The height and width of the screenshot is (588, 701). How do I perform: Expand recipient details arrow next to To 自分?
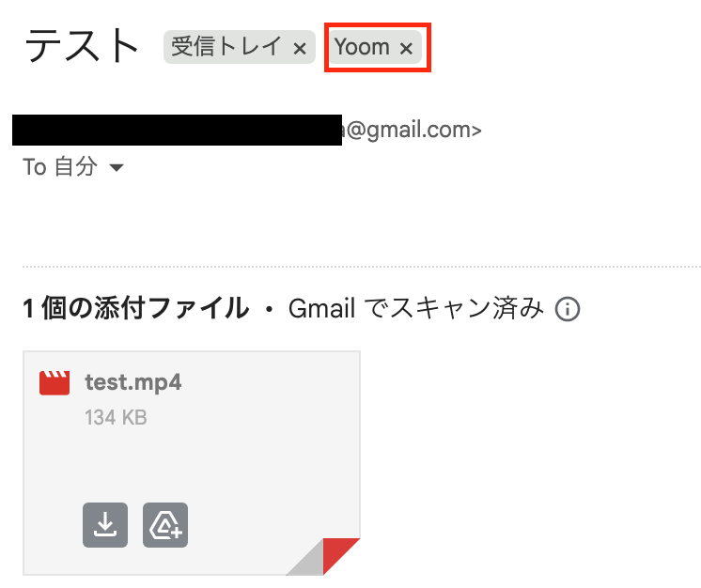tap(117, 167)
